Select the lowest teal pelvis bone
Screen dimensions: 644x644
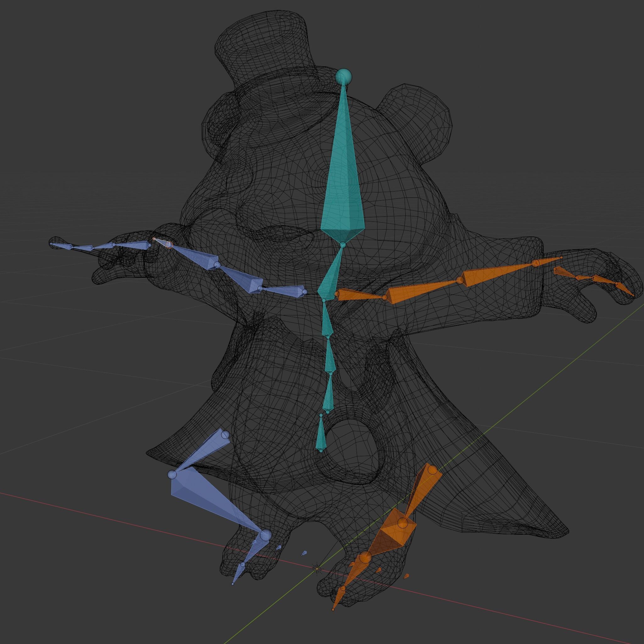321,433
